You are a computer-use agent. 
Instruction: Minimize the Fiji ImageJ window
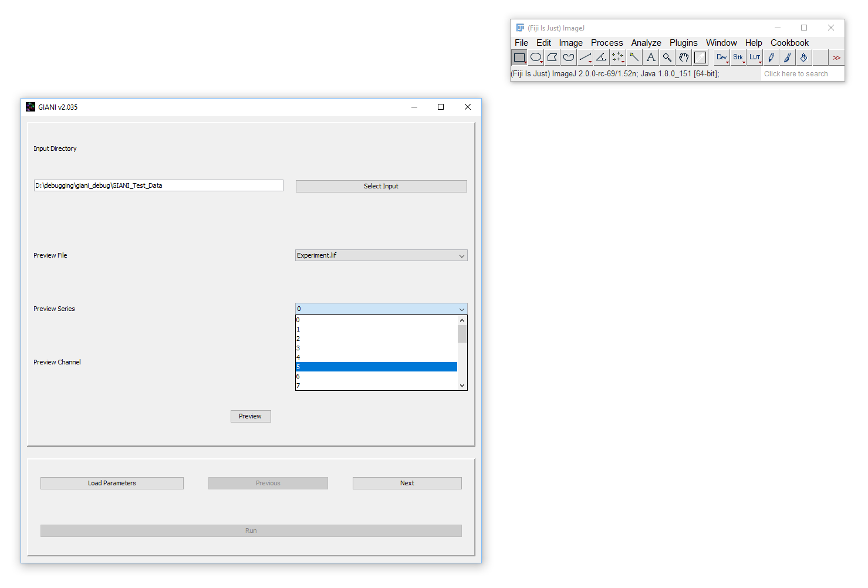coord(778,28)
